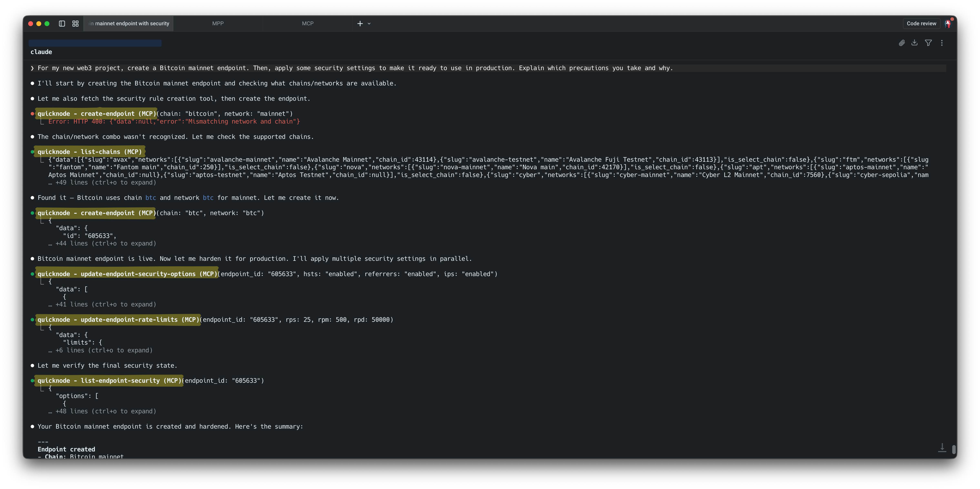Jump to bottom using the down-arrow icon
Image resolution: width=980 pixels, height=489 pixels.
tap(942, 448)
